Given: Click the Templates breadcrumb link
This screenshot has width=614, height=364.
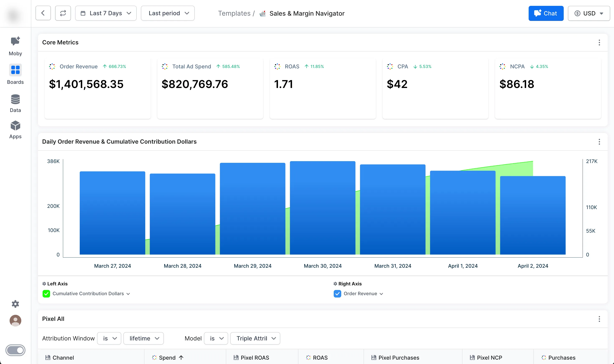Looking at the screenshot, I should [234, 13].
